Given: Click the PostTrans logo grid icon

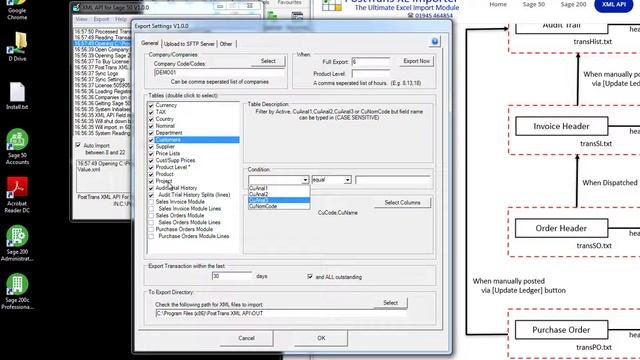Looking at the screenshot, I should coord(332,5).
